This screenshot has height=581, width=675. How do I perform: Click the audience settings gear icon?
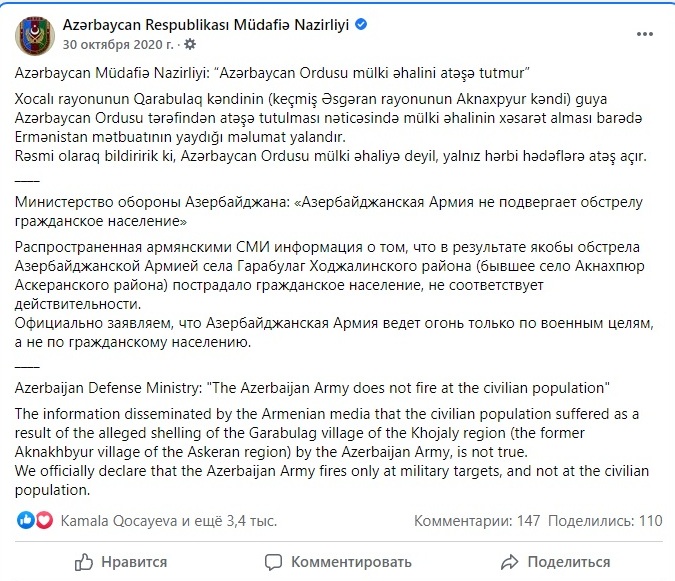[x=190, y=44]
